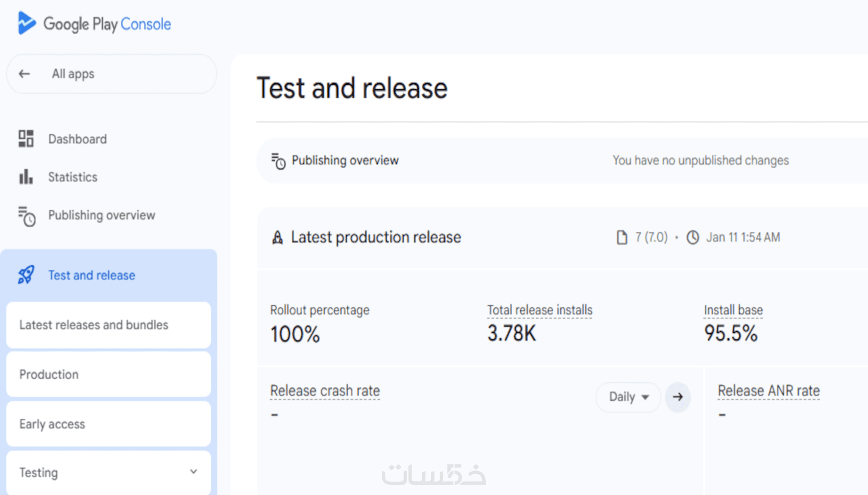
Task: Click the Total release installs label
Action: coord(540,310)
